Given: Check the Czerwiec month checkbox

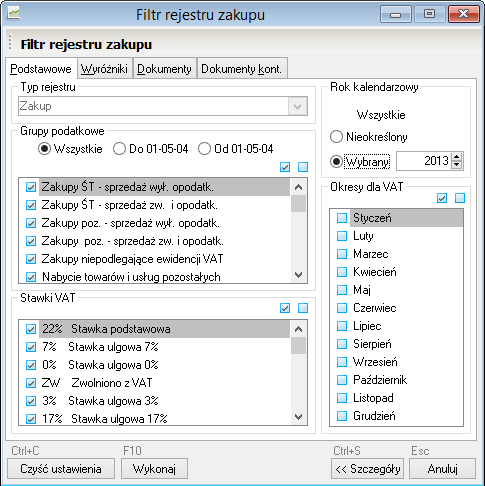Looking at the screenshot, I should click(x=342, y=308).
